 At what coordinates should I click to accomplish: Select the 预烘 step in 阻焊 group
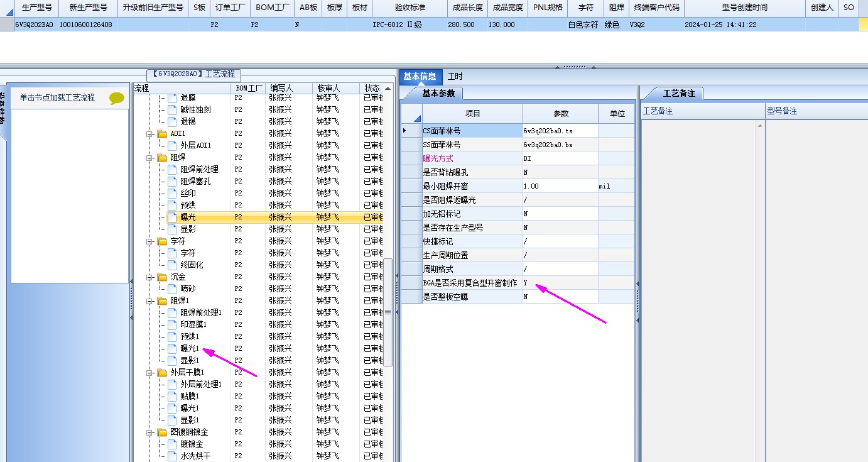[x=189, y=205]
